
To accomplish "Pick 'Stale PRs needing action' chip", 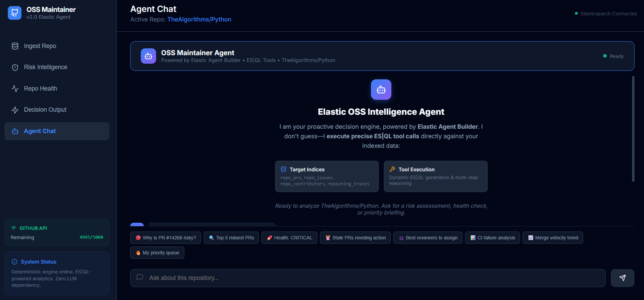I will [x=355, y=238].
